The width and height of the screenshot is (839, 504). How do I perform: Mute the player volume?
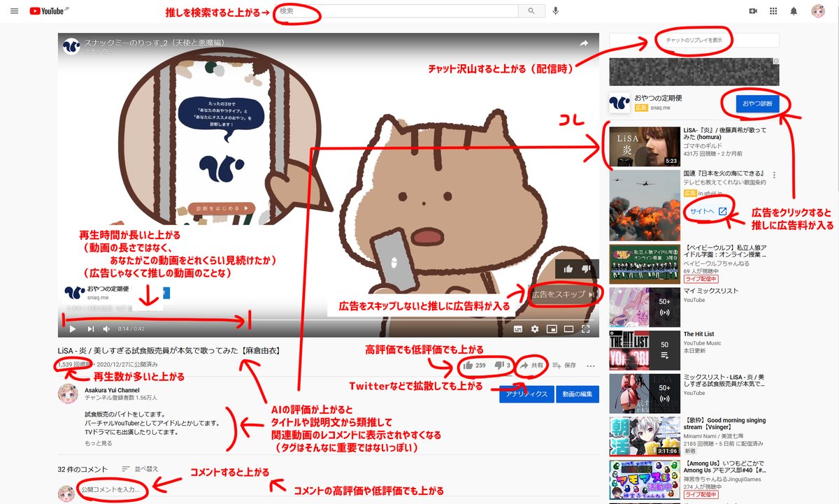coord(107,329)
